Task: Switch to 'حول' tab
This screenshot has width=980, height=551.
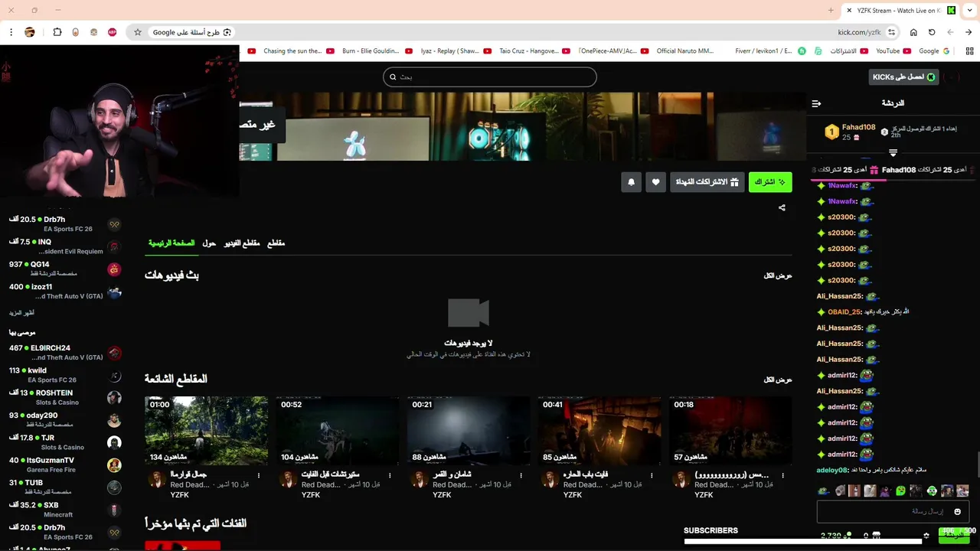Action: 209,243
